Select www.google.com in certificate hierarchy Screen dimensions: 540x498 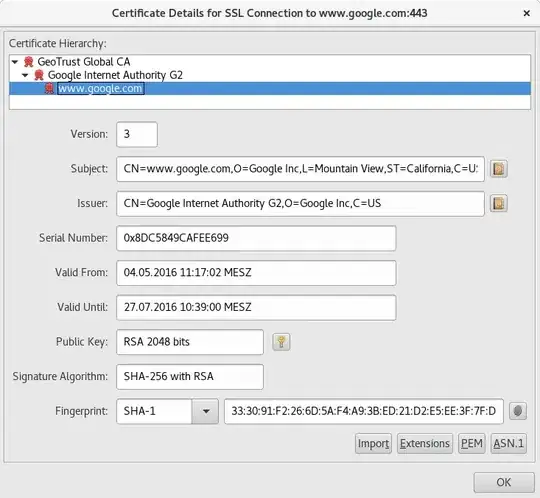pyautogui.click(x=101, y=89)
